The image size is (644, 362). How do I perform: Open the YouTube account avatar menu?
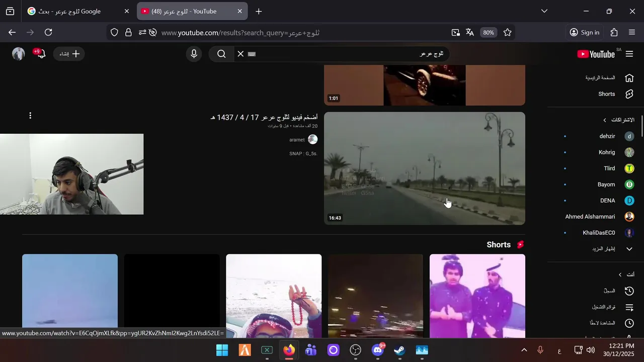coord(19,54)
